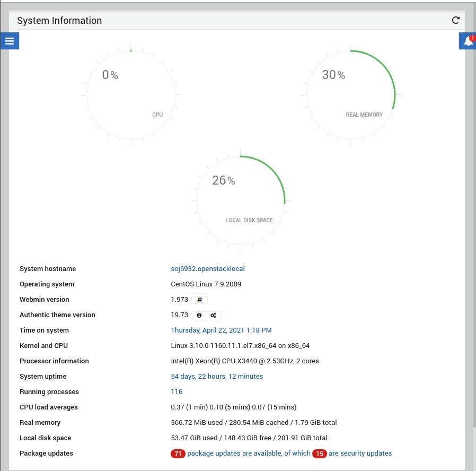Click the Running processes label
Viewport: 476px width, 471px height.
tap(49, 392)
